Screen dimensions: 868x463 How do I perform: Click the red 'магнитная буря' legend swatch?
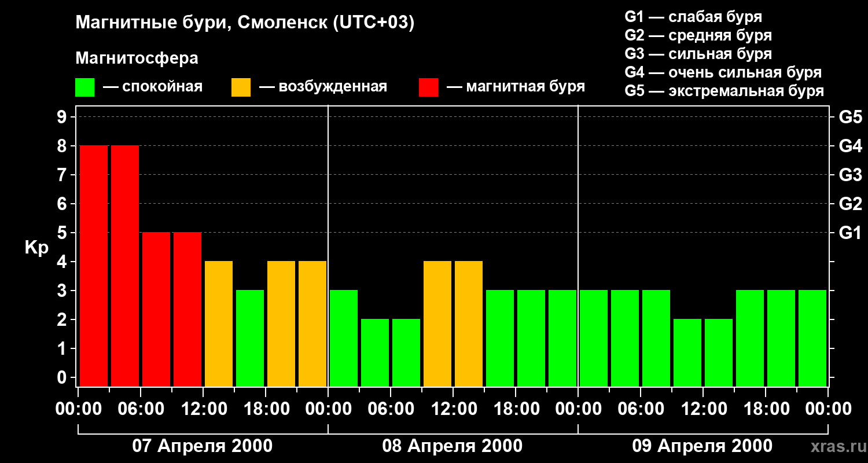pos(428,87)
